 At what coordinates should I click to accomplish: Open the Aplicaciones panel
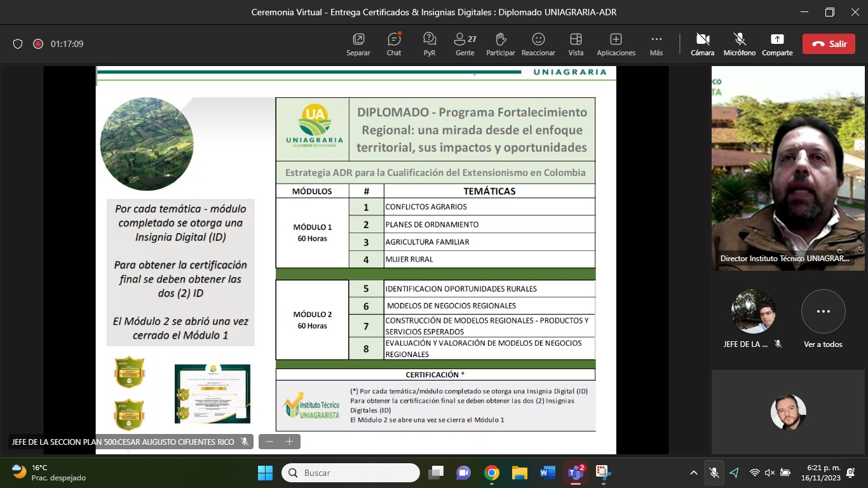tap(616, 44)
